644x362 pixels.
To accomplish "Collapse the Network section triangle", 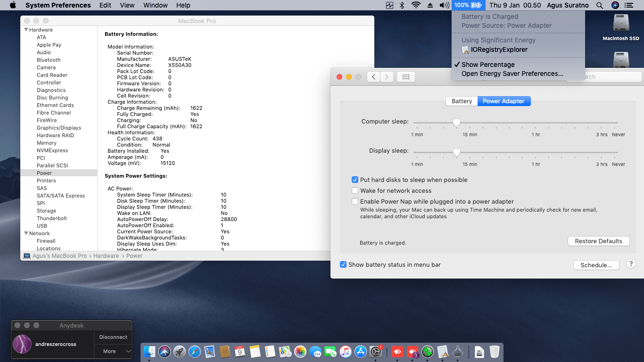I will click(x=26, y=233).
